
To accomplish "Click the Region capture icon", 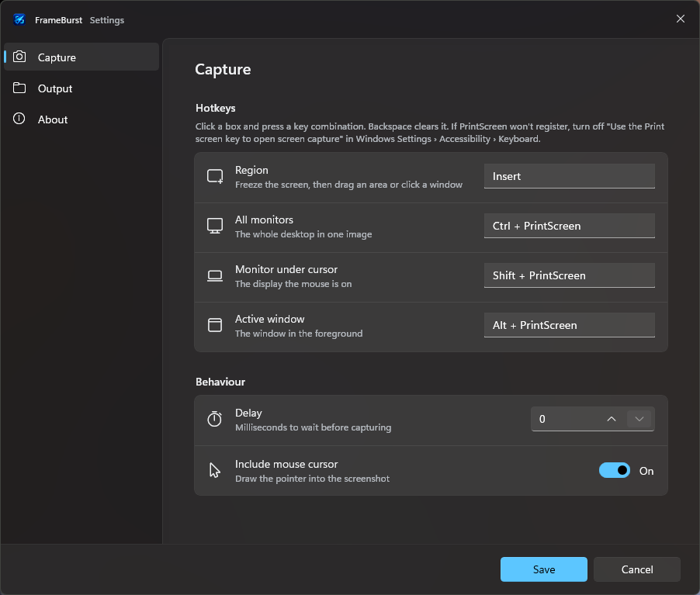I will coord(215,177).
